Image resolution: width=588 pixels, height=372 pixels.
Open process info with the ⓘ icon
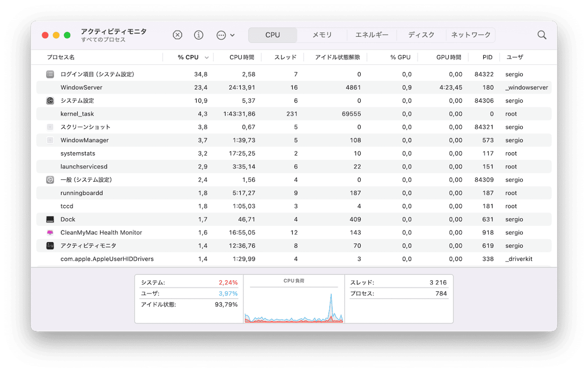point(199,35)
